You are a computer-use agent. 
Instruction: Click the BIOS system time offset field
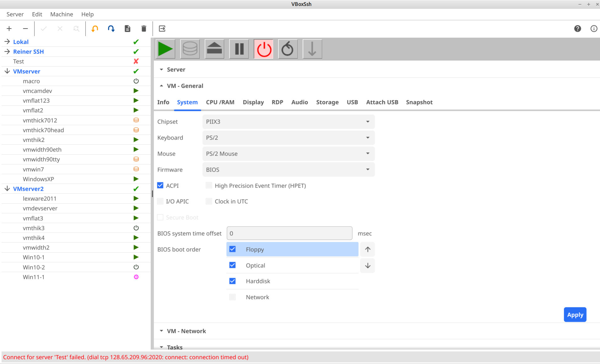coord(289,233)
